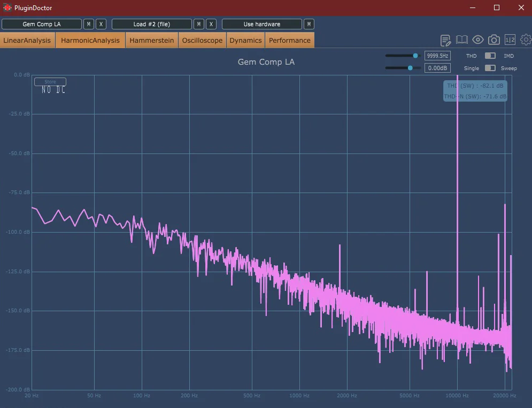532x408 pixels.
Task: Click the PluginDoctor logo in title bar
Action: (x=7, y=7)
